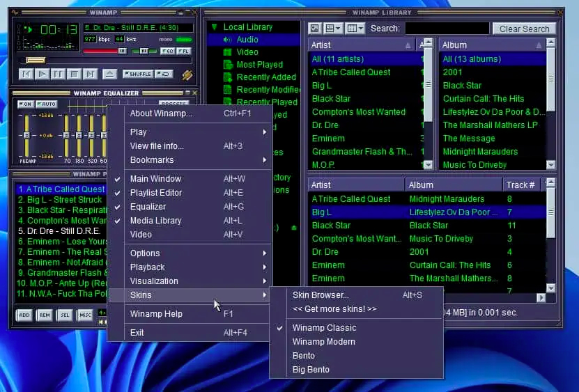Click the song seek bar handle
579x392 pixels.
[x=36, y=60]
